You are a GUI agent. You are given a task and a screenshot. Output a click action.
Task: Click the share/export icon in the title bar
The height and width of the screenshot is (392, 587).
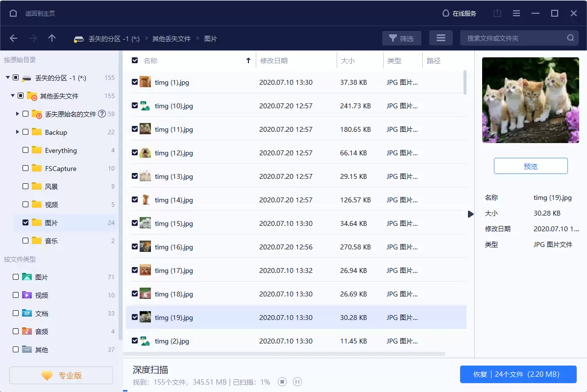pyautogui.click(x=497, y=13)
